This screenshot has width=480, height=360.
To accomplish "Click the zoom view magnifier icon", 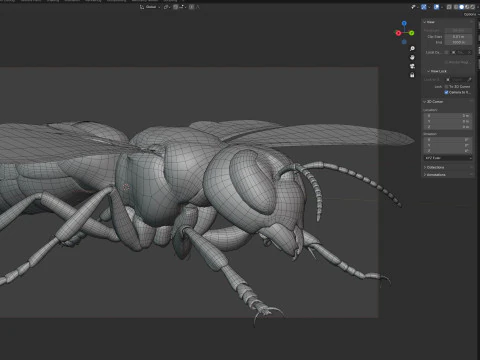I will click(412, 49).
